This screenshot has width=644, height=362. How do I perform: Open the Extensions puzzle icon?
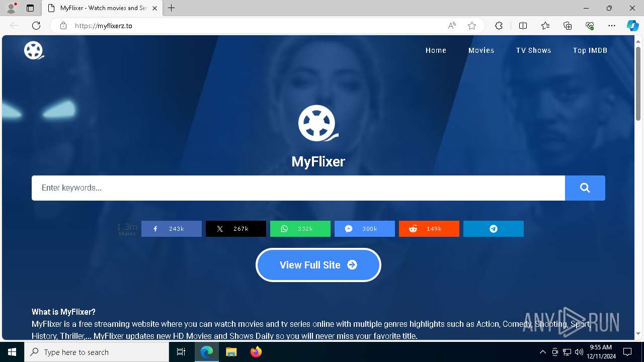[499, 26]
